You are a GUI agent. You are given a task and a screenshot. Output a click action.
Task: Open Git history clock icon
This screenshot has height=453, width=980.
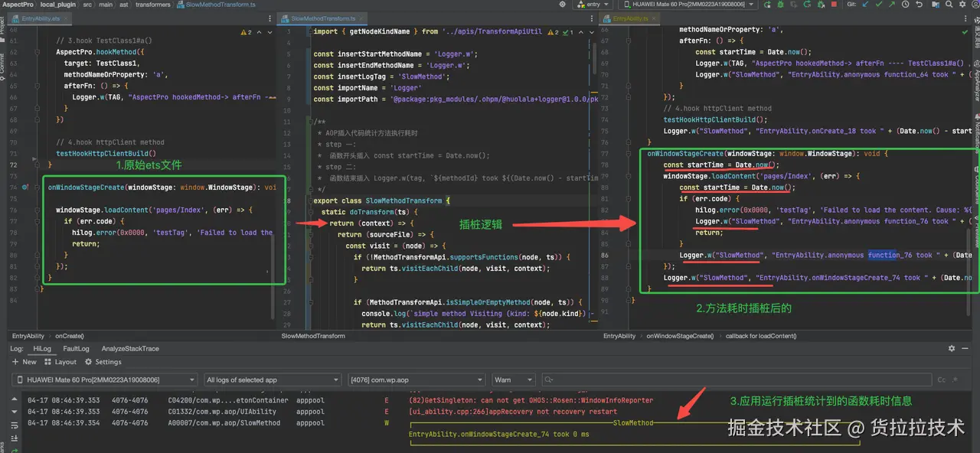[x=905, y=5]
